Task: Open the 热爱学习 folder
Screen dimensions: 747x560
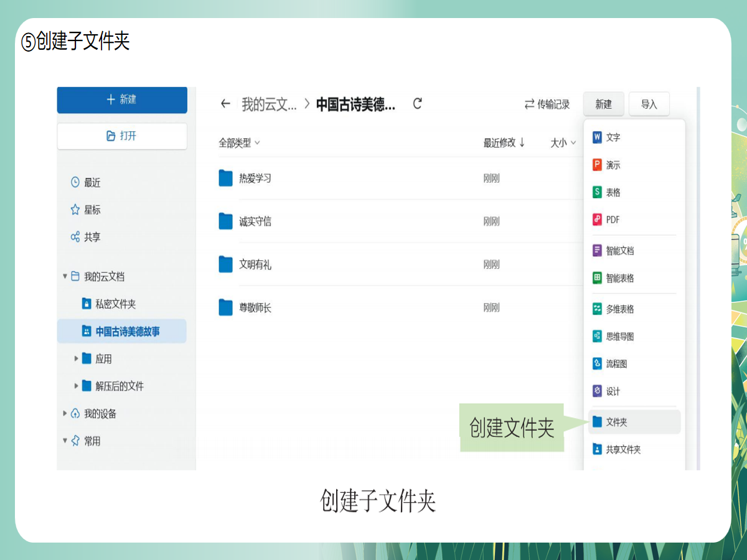Action: coord(255,179)
